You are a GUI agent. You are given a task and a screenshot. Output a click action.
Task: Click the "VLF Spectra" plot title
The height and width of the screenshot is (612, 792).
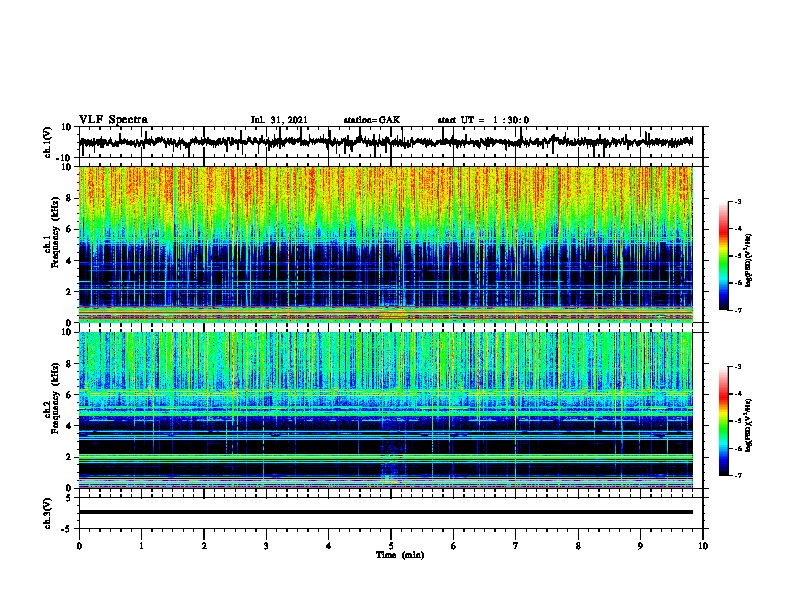113,120
